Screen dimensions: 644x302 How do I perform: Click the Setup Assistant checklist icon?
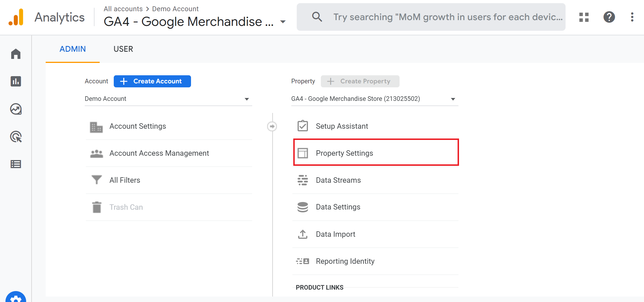click(303, 126)
